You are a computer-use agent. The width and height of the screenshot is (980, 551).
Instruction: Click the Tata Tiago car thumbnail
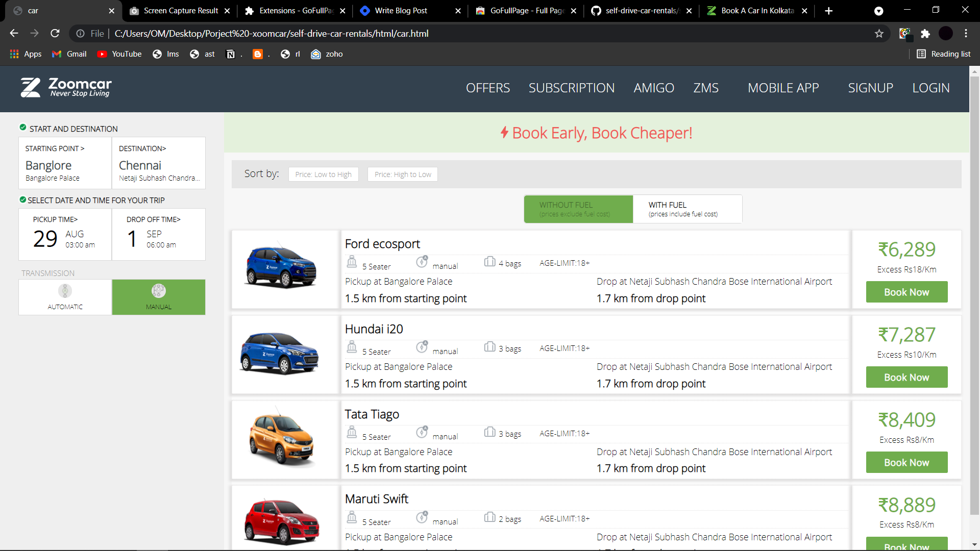[x=282, y=439]
